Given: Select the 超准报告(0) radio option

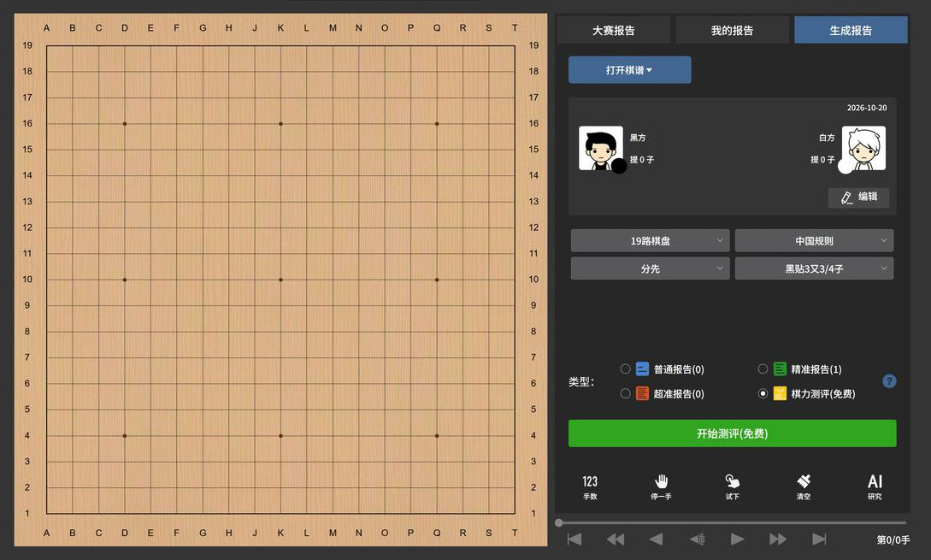Looking at the screenshot, I should coord(625,393).
